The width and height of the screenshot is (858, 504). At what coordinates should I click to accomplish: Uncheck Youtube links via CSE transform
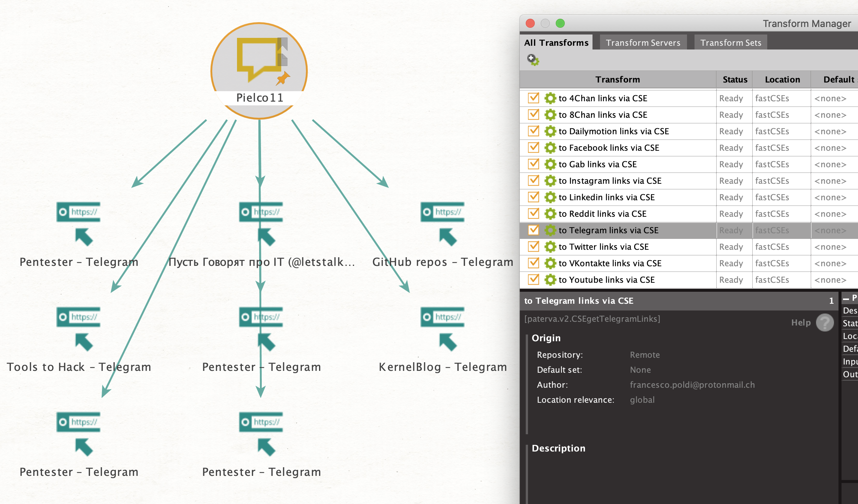[533, 279]
